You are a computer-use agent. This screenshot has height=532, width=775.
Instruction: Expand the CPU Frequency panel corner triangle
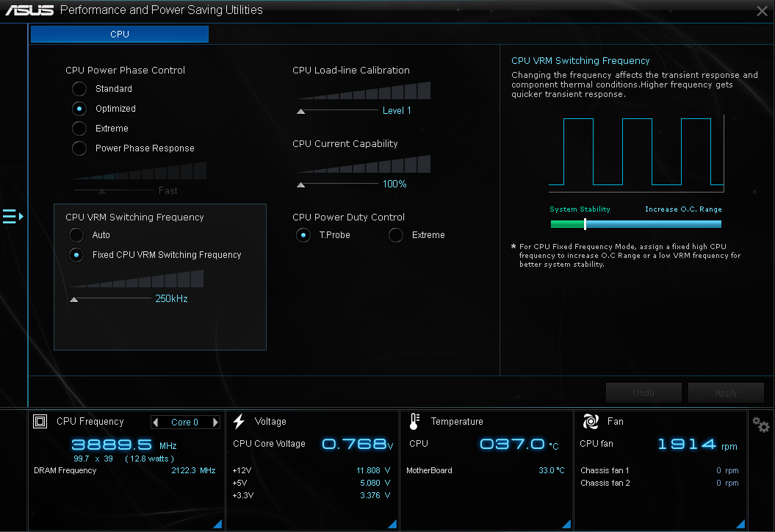click(x=217, y=524)
